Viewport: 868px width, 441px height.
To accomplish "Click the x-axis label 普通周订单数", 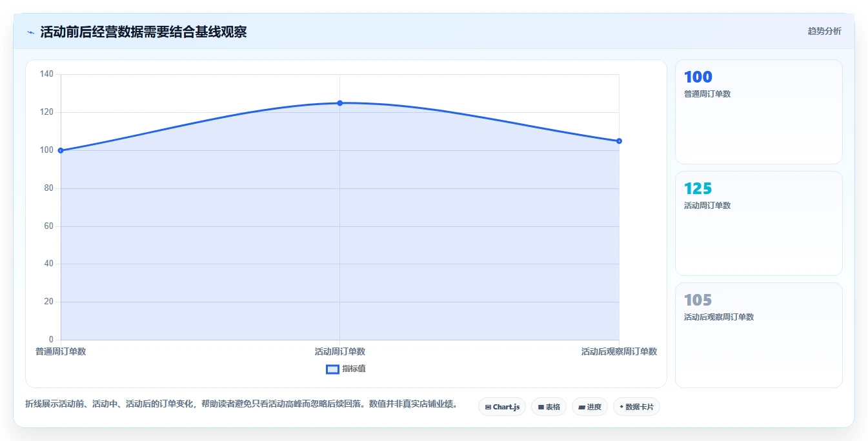I will coord(61,351).
